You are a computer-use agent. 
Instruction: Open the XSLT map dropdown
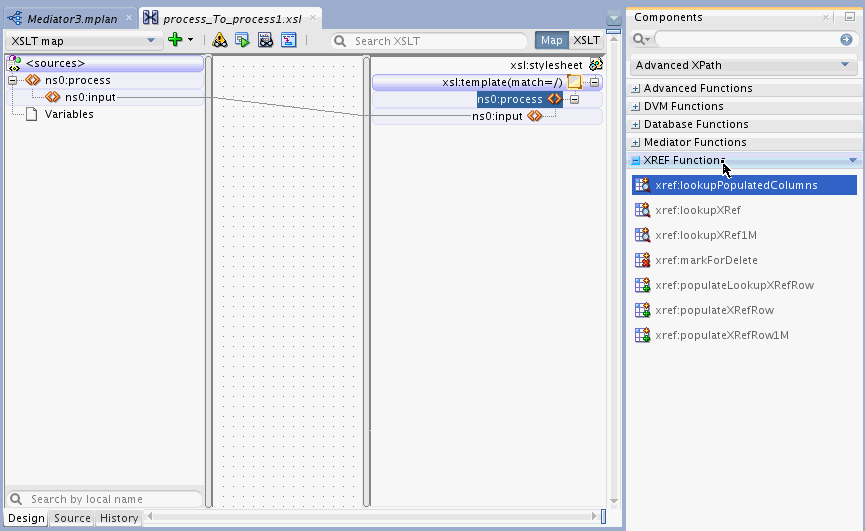point(83,41)
